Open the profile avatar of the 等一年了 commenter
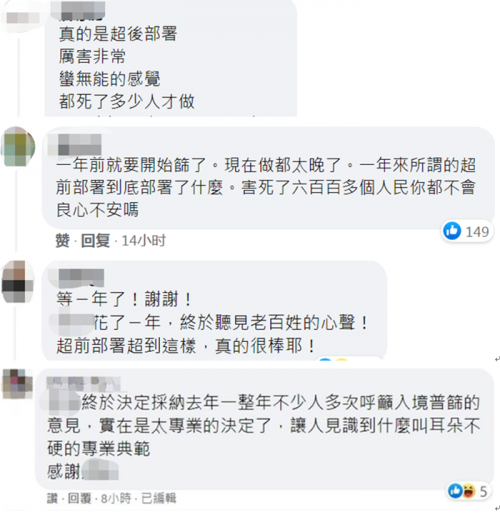 [x=18, y=282]
